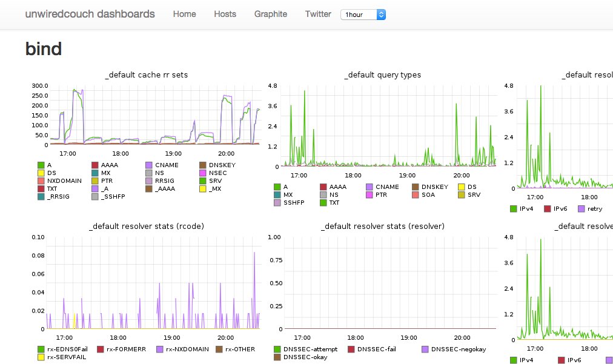Click the SSHFP swatch under query types
613x364 pixels.
277,202
